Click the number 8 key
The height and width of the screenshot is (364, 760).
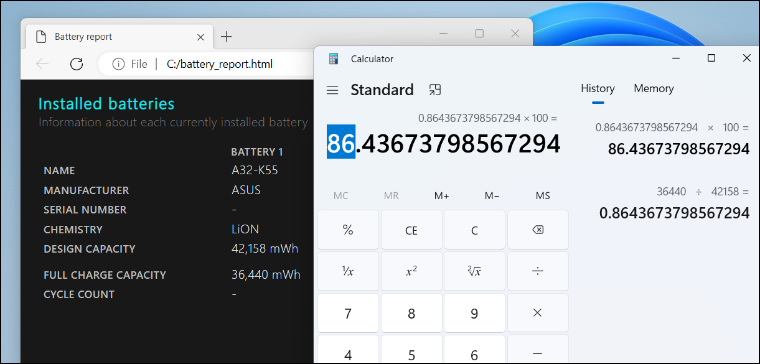[412, 313]
